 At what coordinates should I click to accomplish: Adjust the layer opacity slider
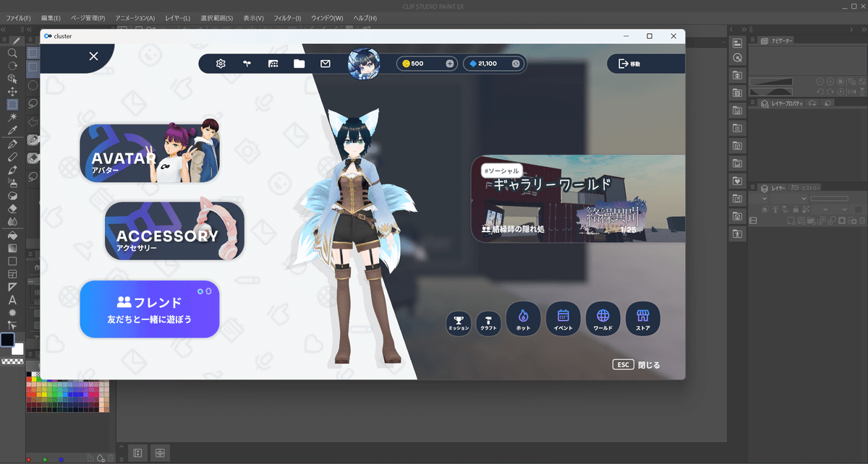[829, 198]
